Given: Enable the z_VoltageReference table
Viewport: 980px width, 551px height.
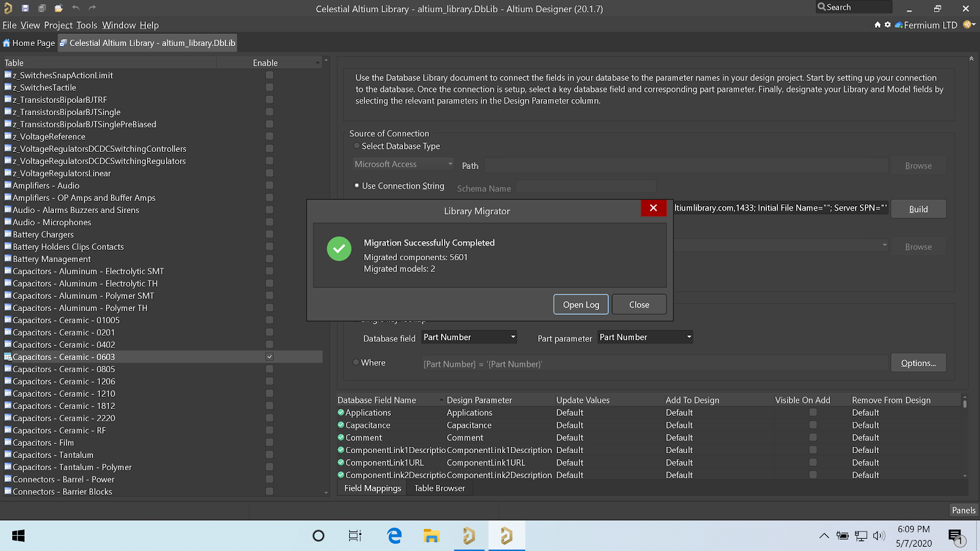Looking at the screenshot, I should (269, 136).
